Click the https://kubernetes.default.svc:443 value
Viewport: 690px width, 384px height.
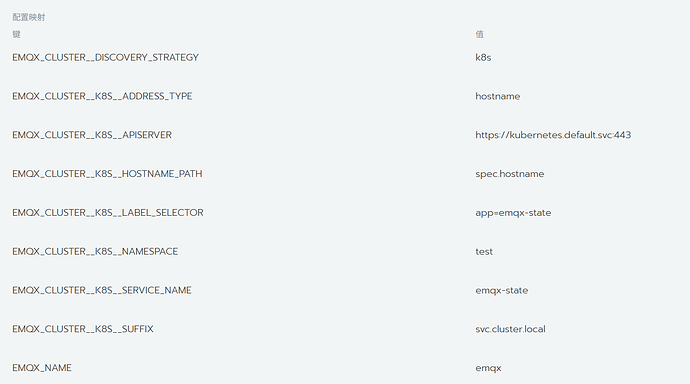pyautogui.click(x=553, y=135)
